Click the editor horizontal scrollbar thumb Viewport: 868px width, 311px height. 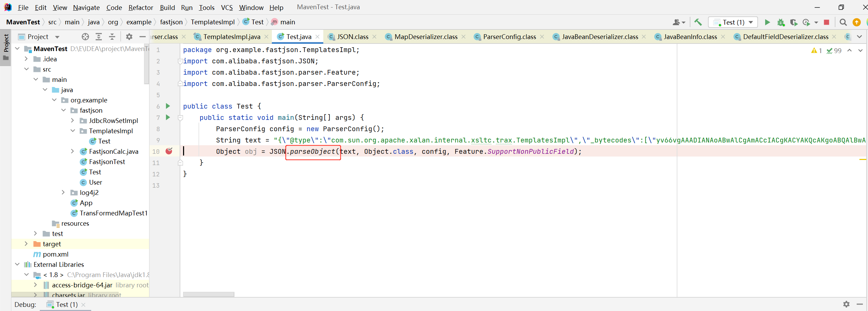pos(208,295)
